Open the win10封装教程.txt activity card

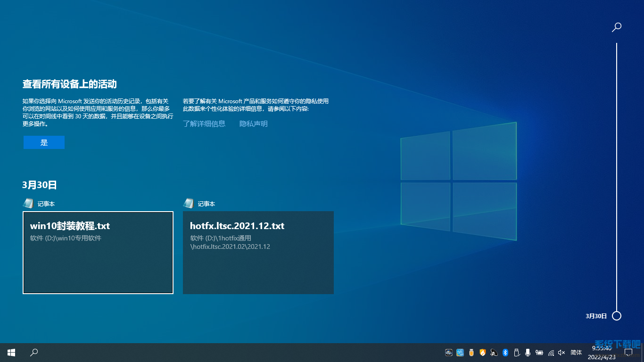click(98, 252)
